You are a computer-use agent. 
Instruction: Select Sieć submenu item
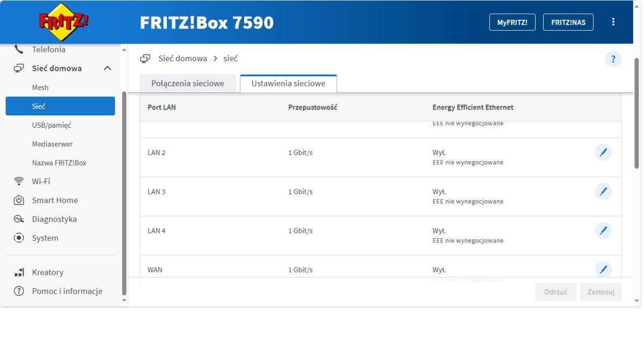(60, 106)
